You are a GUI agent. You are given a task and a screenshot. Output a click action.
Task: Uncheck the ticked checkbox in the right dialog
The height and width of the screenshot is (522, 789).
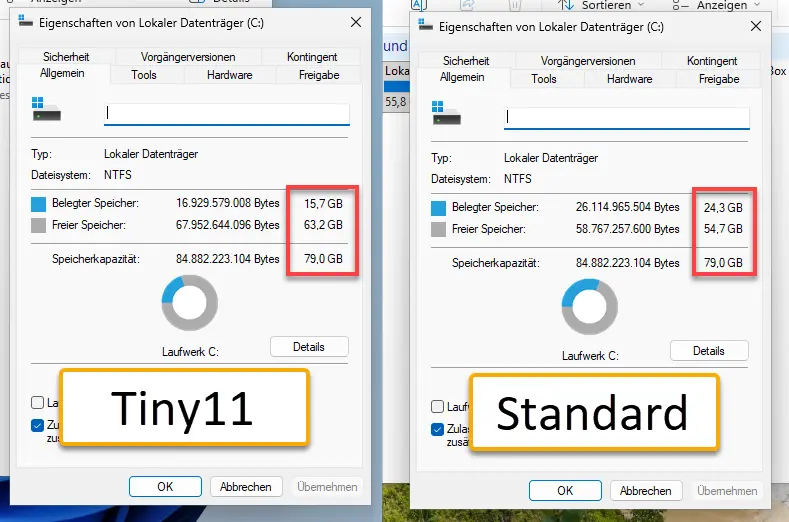(x=438, y=429)
